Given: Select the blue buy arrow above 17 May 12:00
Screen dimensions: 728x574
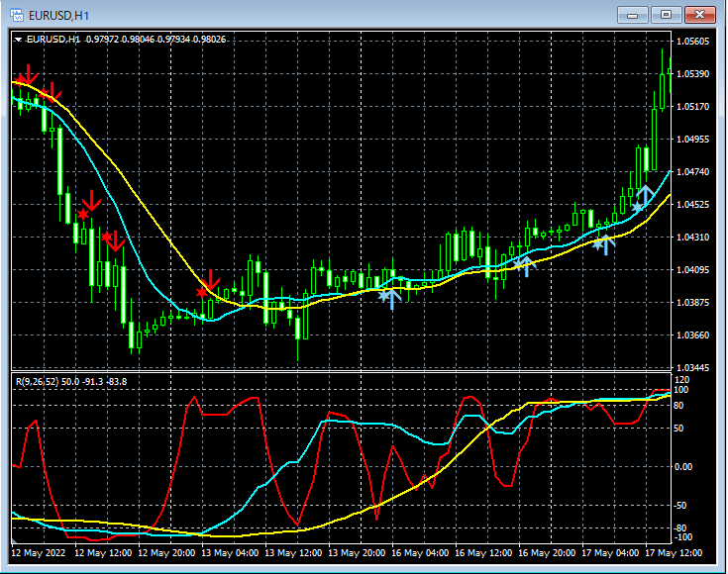Looking at the screenshot, I should pyautogui.click(x=646, y=195).
